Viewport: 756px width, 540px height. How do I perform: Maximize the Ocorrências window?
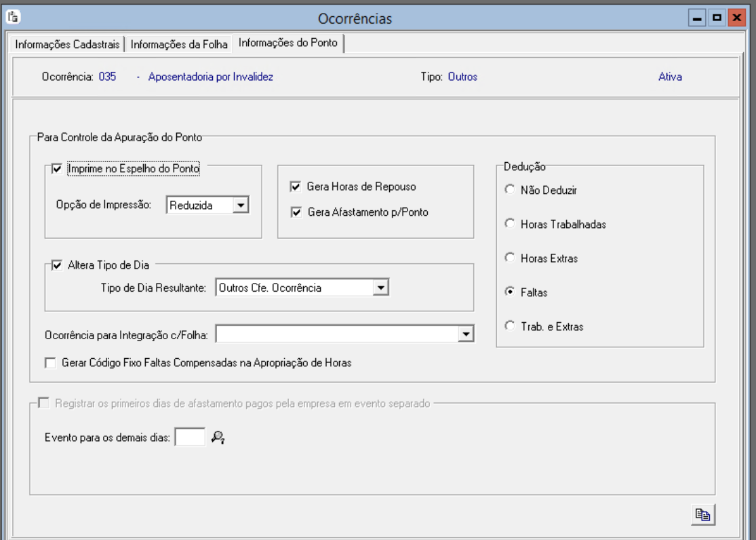[717, 18]
